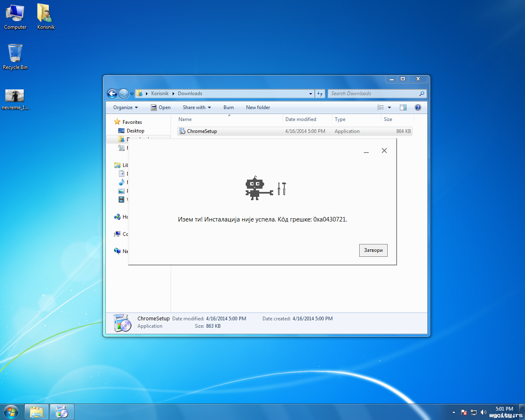Click the Videos library filmstrip icon
525x420 pixels.
tap(121, 200)
